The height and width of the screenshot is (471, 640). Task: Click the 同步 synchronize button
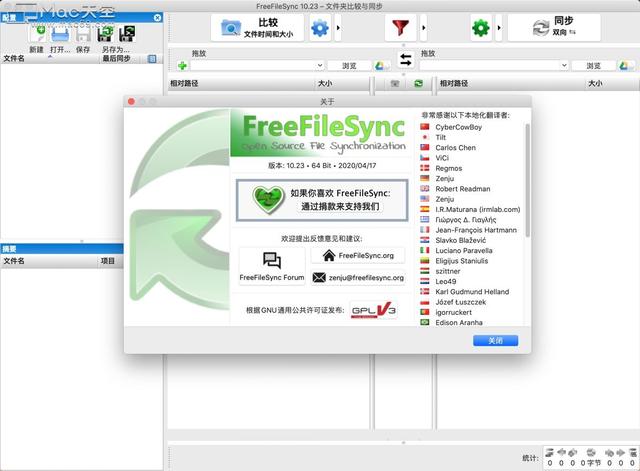[554, 28]
